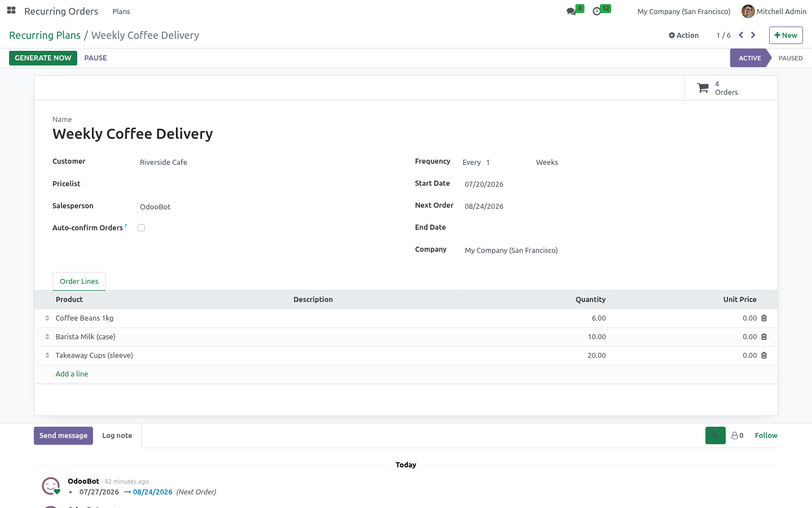Edit the Next Order 08/24/2026 field

611,206
